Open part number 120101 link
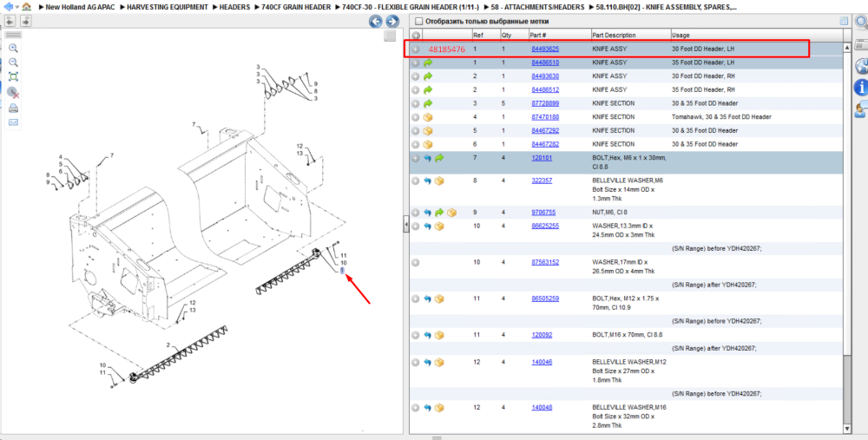 click(x=542, y=158)
